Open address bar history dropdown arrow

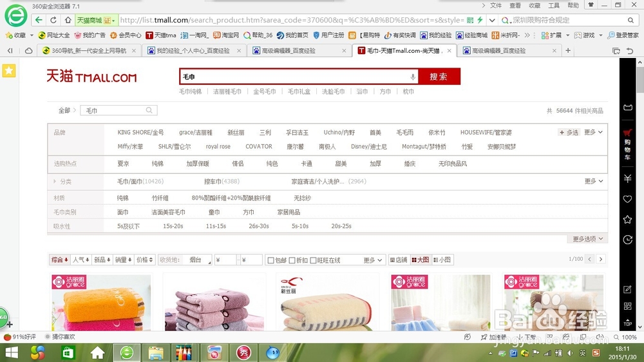[x=492, y=20]
